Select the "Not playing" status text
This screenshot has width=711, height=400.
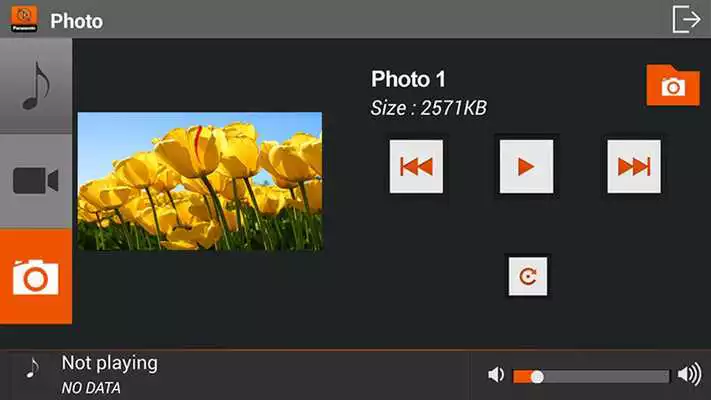pyautogui.click(x=110, y=364)
